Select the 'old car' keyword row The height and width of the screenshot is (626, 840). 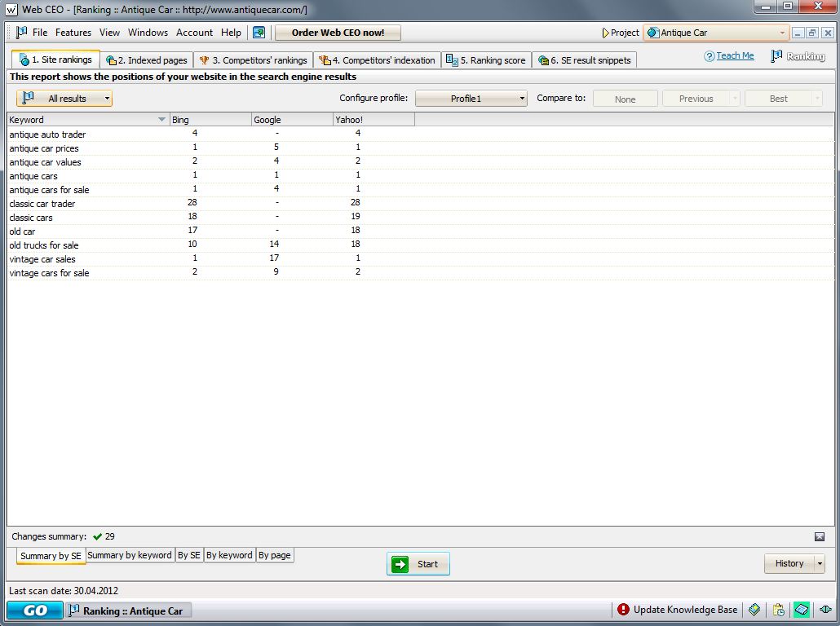[421, 231]
